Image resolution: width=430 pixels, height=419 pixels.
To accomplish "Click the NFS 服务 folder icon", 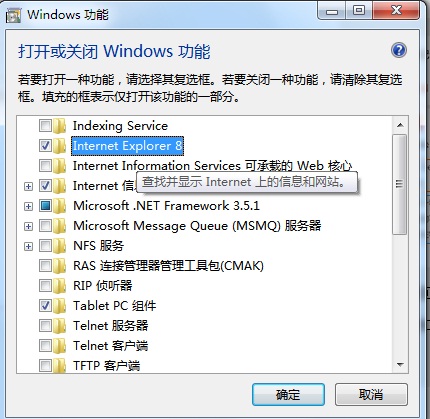I will pyautogui.click(x=60, y=246).
